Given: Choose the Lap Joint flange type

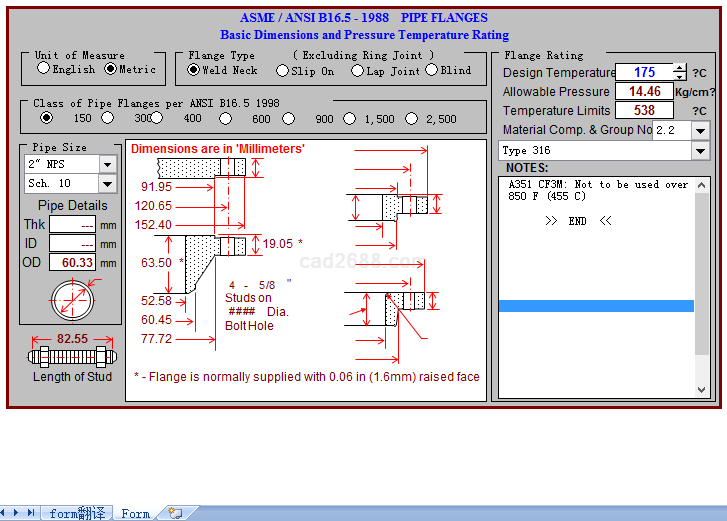Looking at the screenshot, I should (x=357, y=71).
